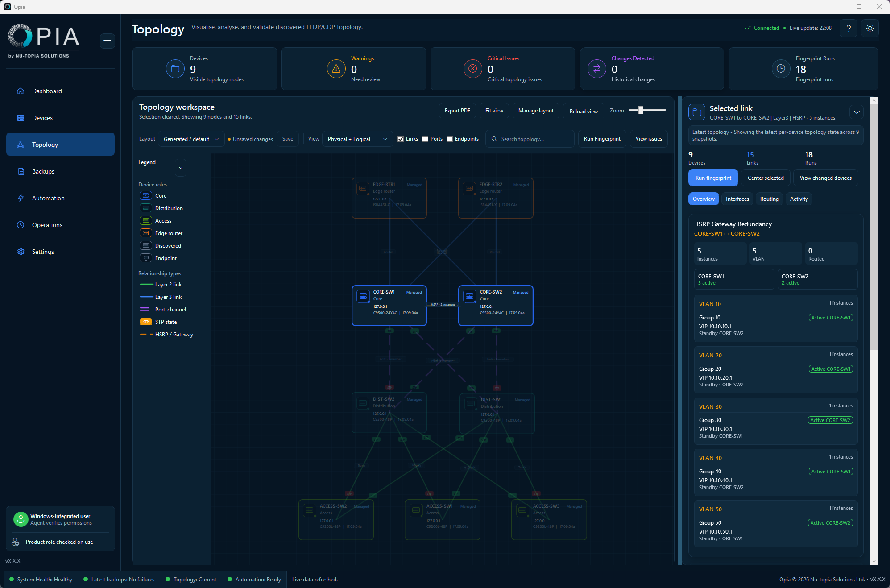Click the Fit view button

pyautogui.click(x=494, y=111)
